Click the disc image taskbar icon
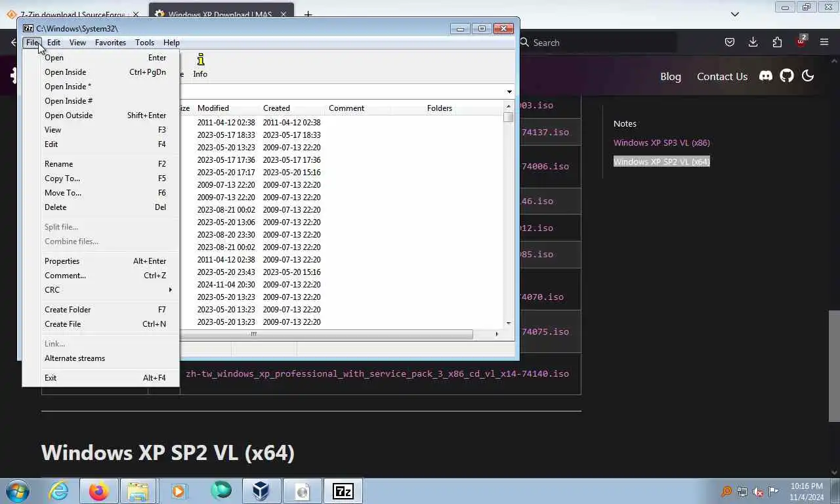 (302, 491)
